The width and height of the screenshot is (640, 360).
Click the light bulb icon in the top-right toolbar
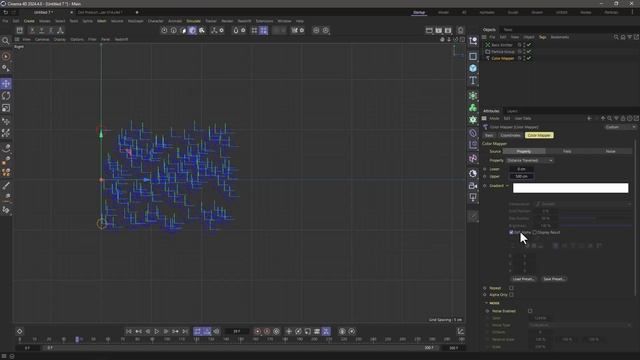tap(460, 30)
